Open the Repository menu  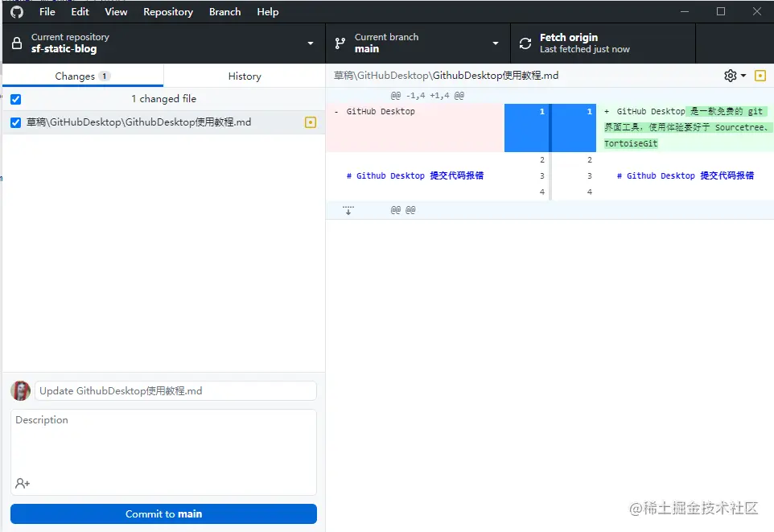(168, 12)
